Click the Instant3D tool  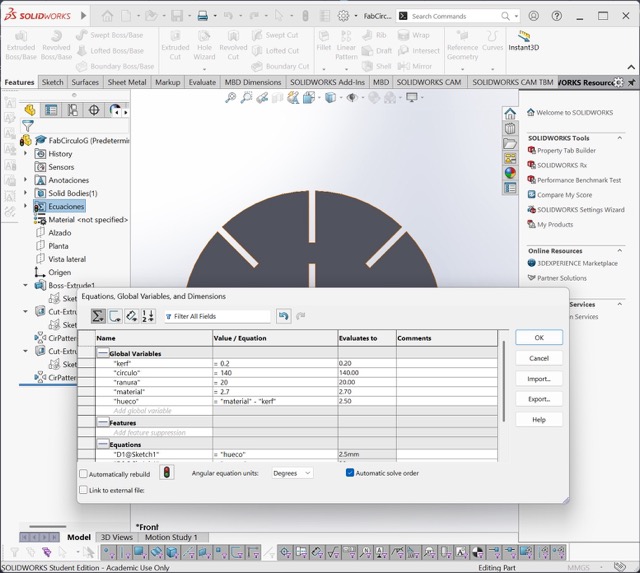click(x=524, y=41)
